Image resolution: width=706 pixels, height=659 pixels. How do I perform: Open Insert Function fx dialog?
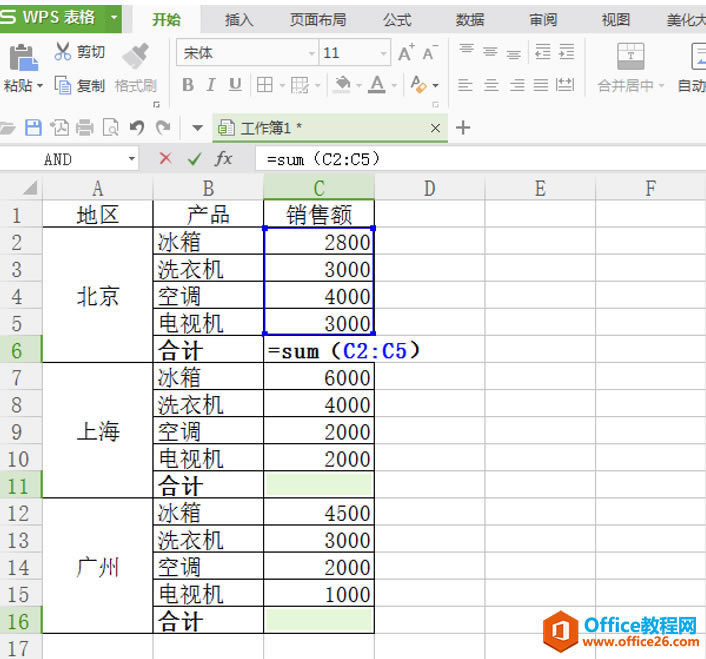(x=223, y=158)
